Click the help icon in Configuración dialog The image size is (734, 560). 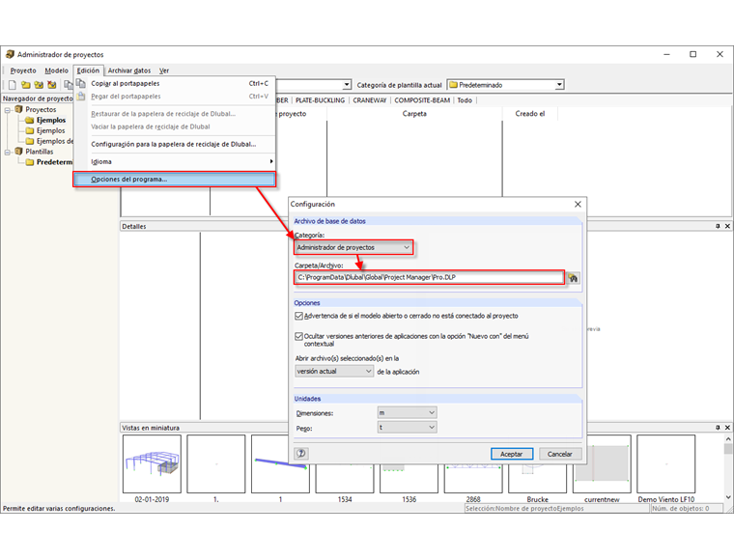click(301, 454)
